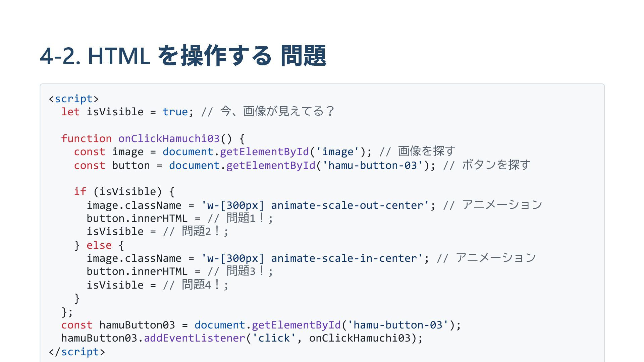Click the closing </script> tag
This screenshot has height=362, width=644.
click(77, 352)
